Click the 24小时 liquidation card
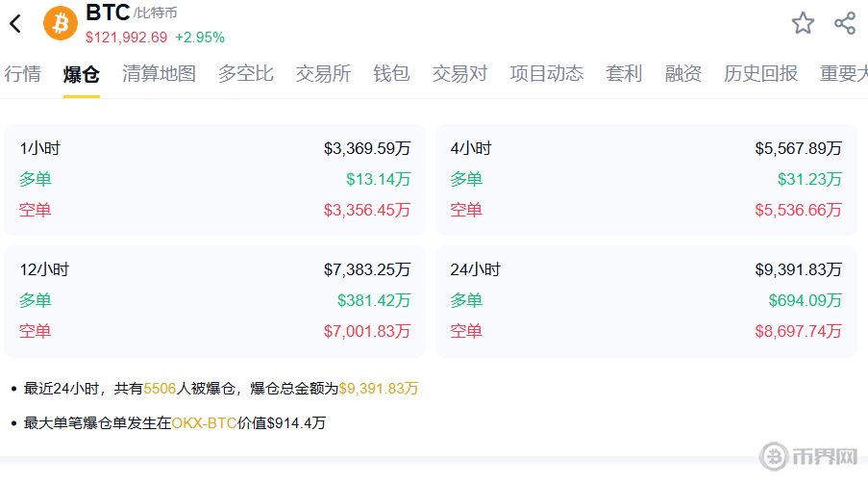 coord(646,300)
